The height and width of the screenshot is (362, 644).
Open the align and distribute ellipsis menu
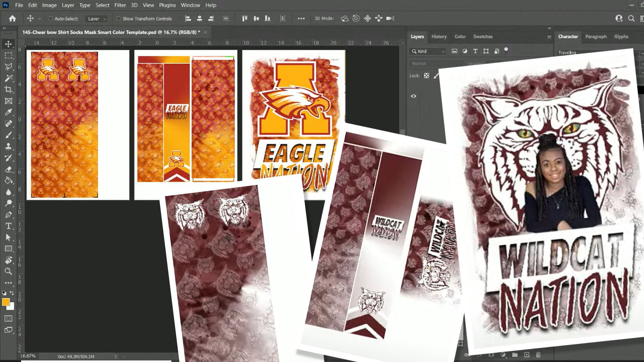coord(301,19)
